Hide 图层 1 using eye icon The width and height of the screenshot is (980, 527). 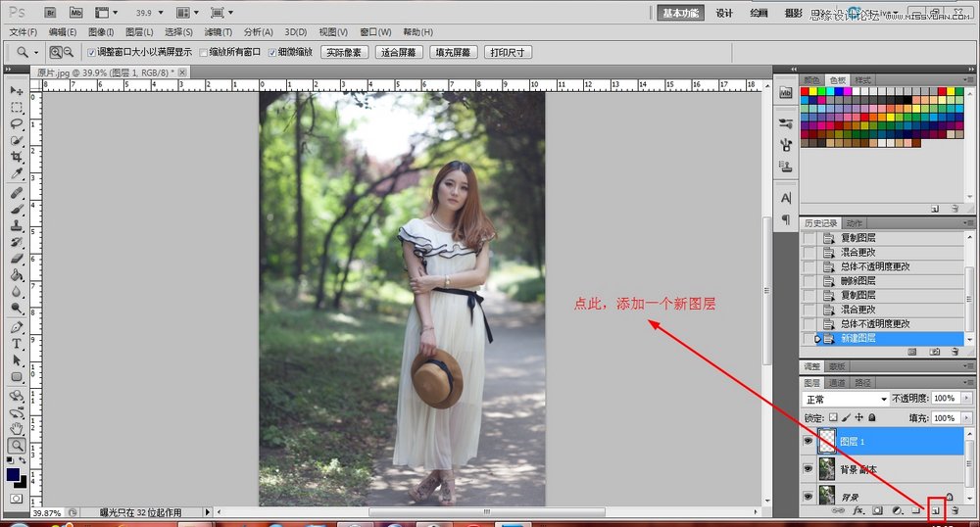(x=808, y=441)
